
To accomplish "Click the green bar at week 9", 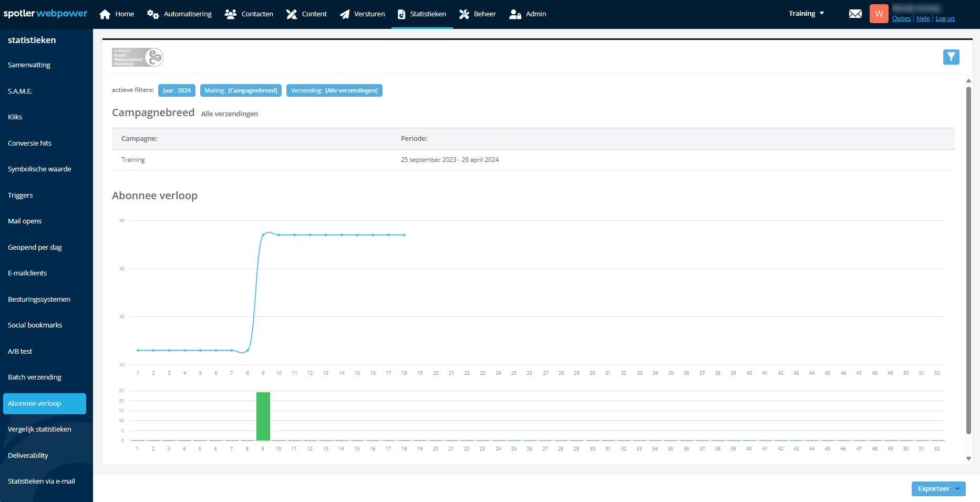I will [263, 416].
